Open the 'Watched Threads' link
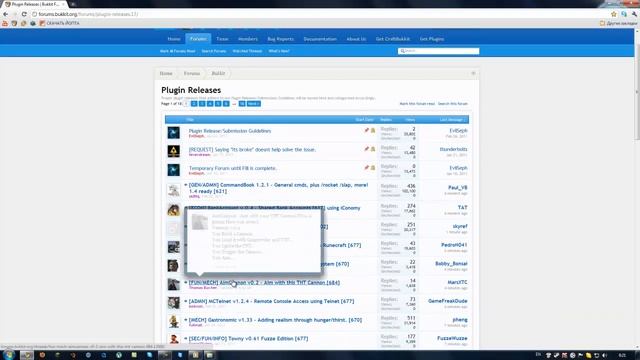 tap(247, 51)
